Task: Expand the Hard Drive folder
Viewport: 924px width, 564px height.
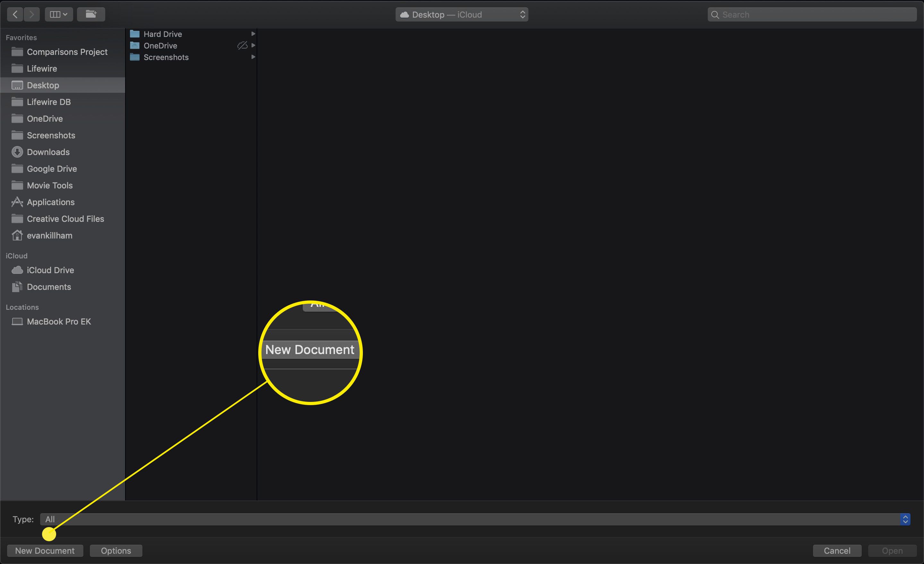Action: tap(253, 34)
